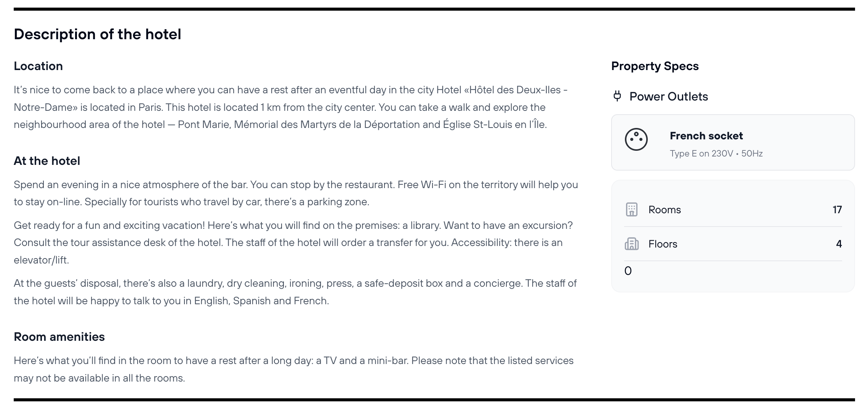Click the Rooms building icon
This screenshot has height=412, width=868.
pyautogui.click(x=631, y=210)
